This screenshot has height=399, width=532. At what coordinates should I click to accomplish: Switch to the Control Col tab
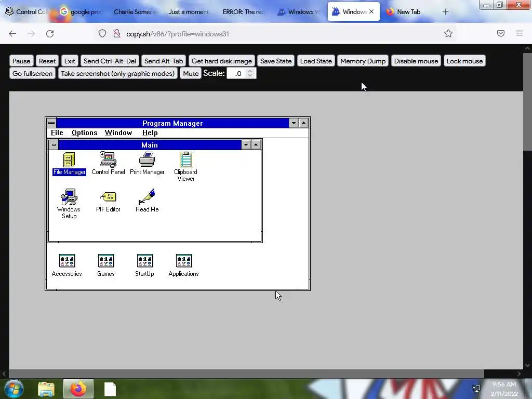tap(26, 12)
